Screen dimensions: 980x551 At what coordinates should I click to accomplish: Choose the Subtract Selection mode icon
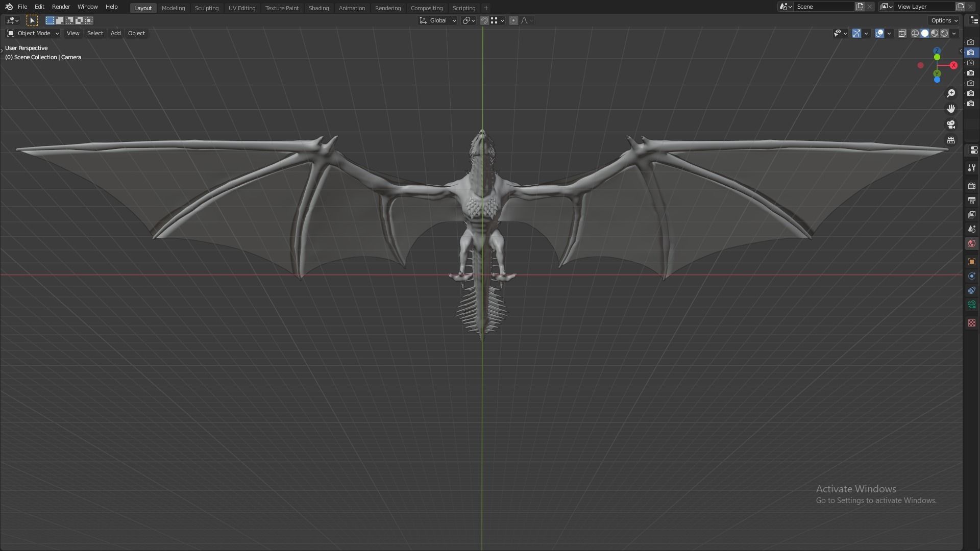point(69,20)
